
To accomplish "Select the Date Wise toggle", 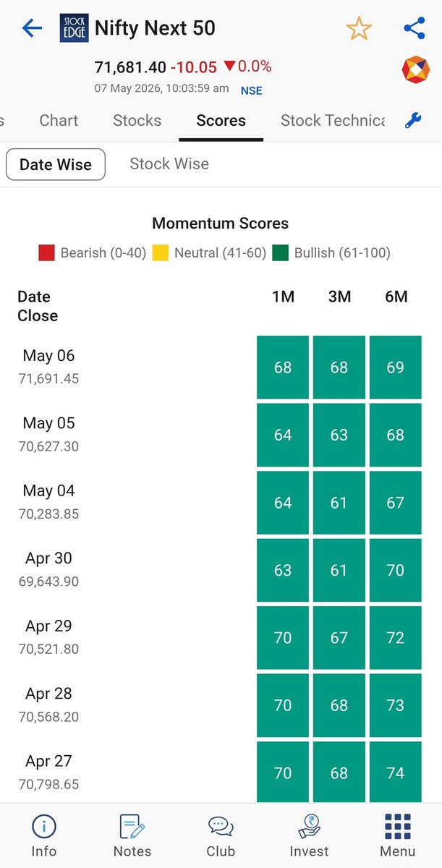I will tap(56, 164).
